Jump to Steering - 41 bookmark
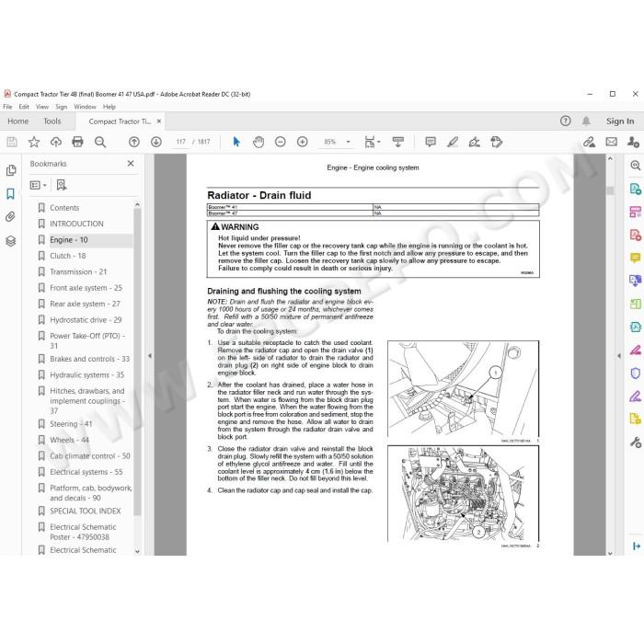Viewport: 644px width, 644px height. (x=71, y=424)
